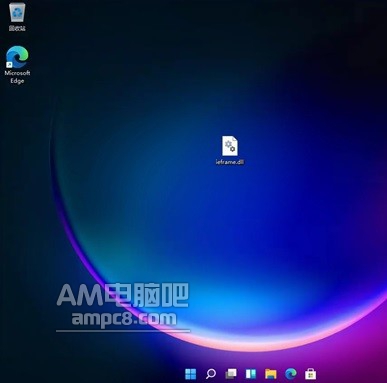Screen dimensions: 387x383
Task: Select the Recycle Bin desktop icon
Action: (x=17, y=12)
